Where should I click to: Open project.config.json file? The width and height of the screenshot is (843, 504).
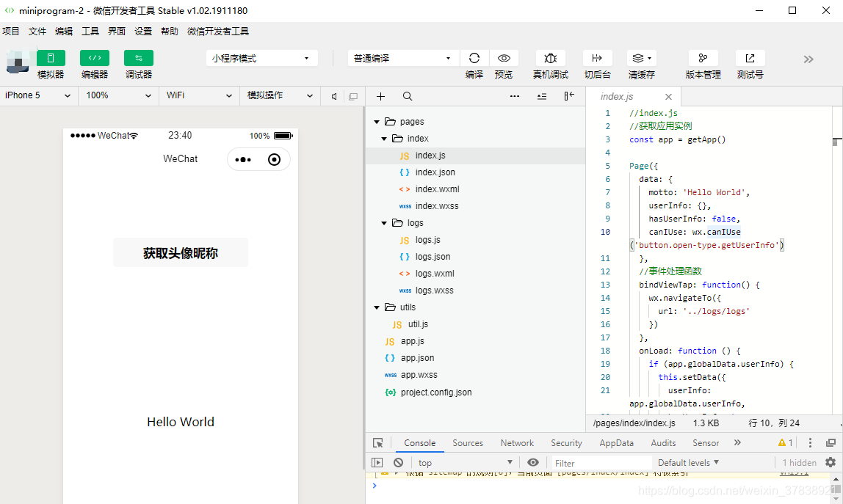[x=475, y=392]
